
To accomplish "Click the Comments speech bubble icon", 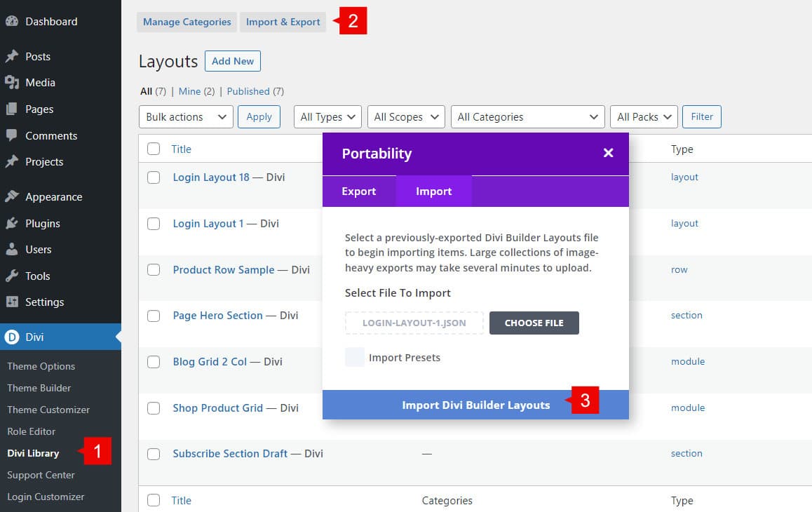I will (x=11, y=135).
